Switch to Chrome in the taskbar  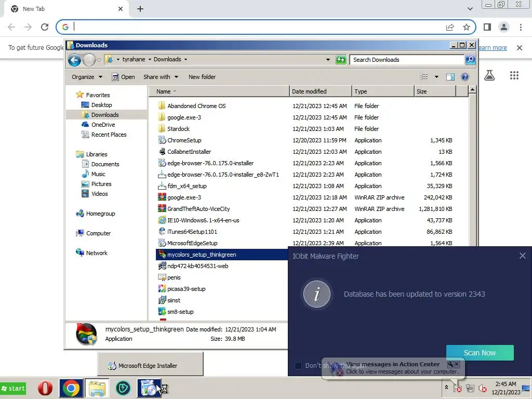(x=71, y=388)
